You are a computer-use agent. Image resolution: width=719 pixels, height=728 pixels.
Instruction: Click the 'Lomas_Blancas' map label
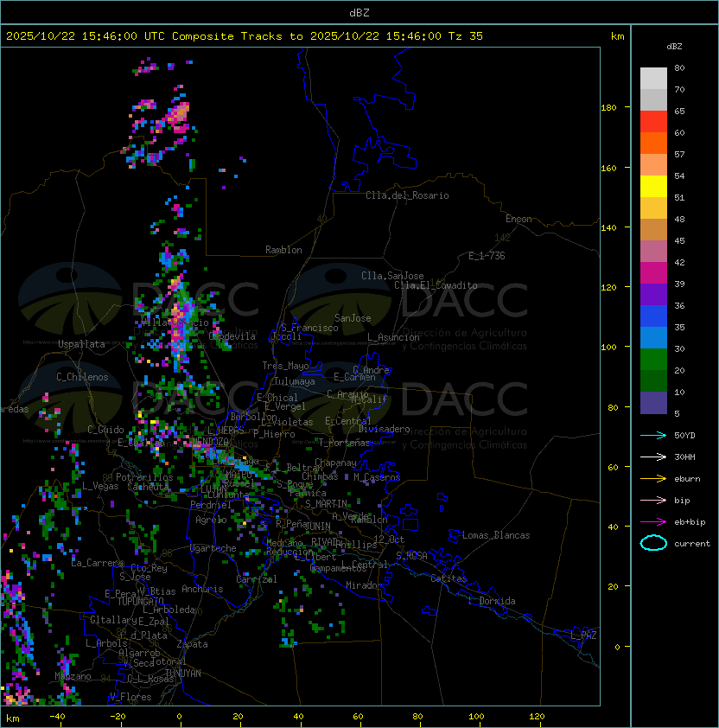coord(496,535)
